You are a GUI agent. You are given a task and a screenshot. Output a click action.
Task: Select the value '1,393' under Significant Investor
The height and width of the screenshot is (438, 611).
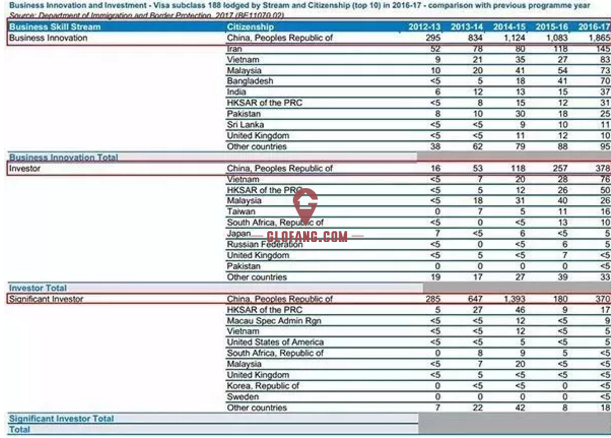click(x=514, y=299)
